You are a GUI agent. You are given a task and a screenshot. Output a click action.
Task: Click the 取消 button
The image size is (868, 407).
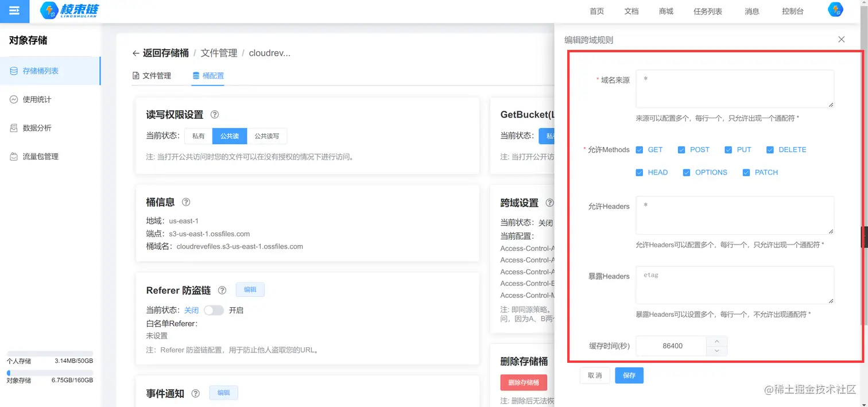point(595,375)
